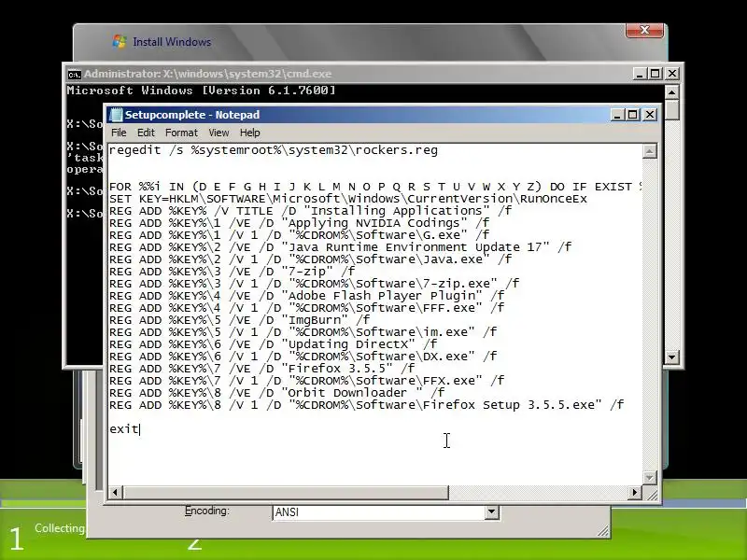
Task: Click cmd window scrollbar up arrow
Action: 671,91
